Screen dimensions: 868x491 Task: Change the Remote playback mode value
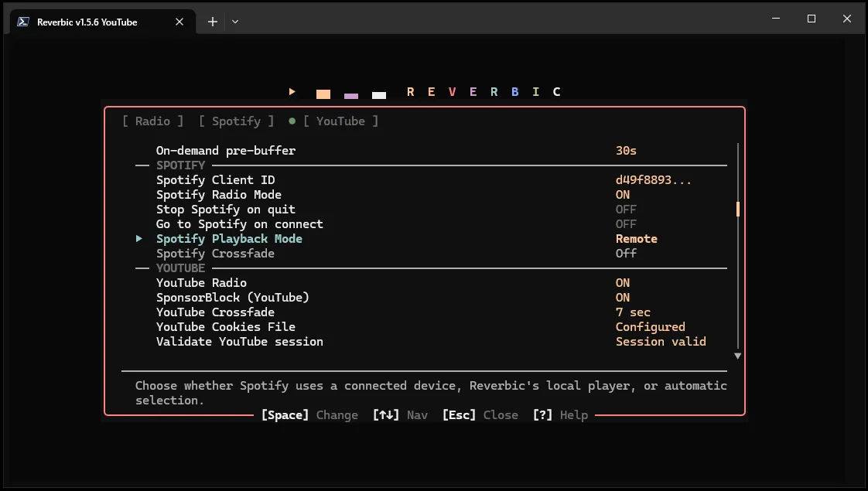coord(637,239)
